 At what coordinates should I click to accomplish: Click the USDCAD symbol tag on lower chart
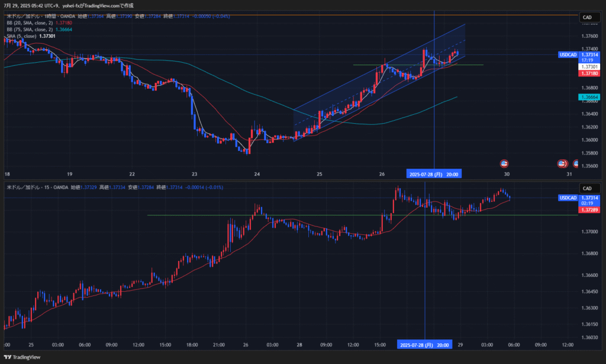click(x=568, y=197)
